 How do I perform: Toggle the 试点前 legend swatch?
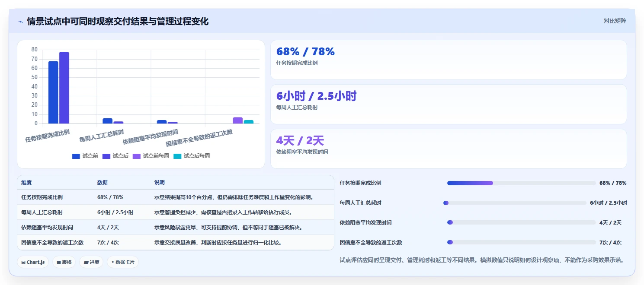76,156
